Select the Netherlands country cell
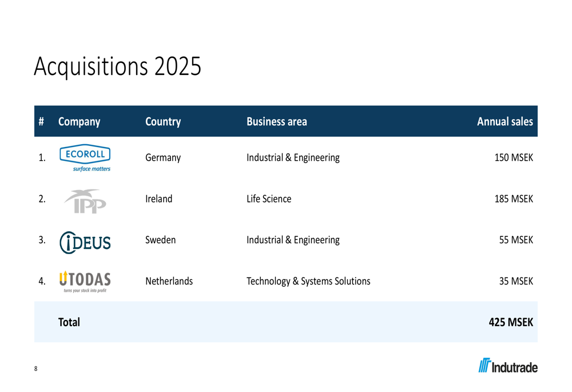 (169, 282)
